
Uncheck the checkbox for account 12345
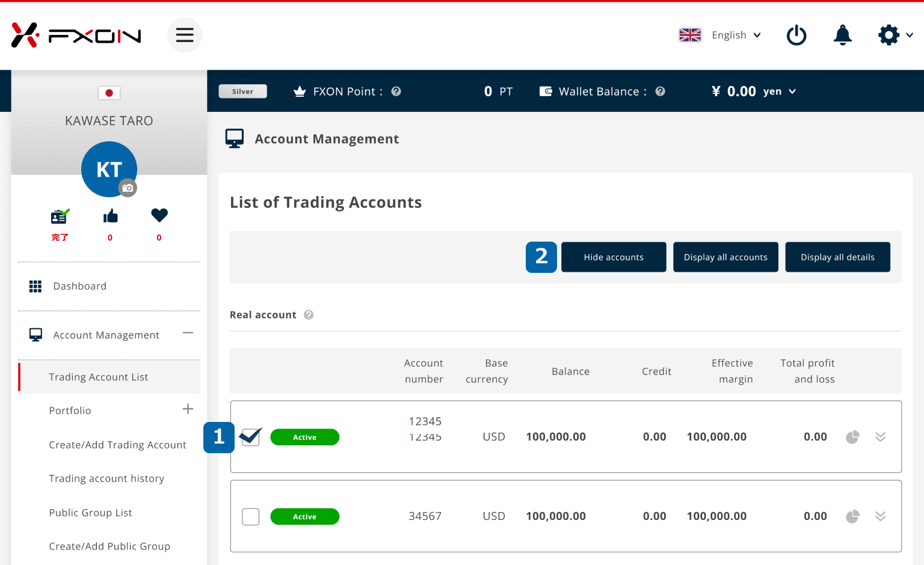coord(251,436)
